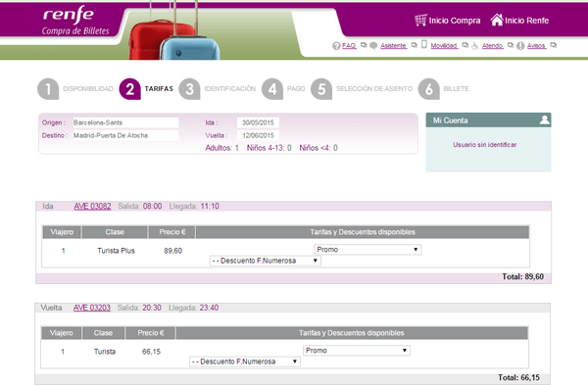Image resolution: width=588 pixels, height=385 pixels.
Task: Click the Vuelta departure time 20:30
Action: pyautogui.click(x=152, y=308)
